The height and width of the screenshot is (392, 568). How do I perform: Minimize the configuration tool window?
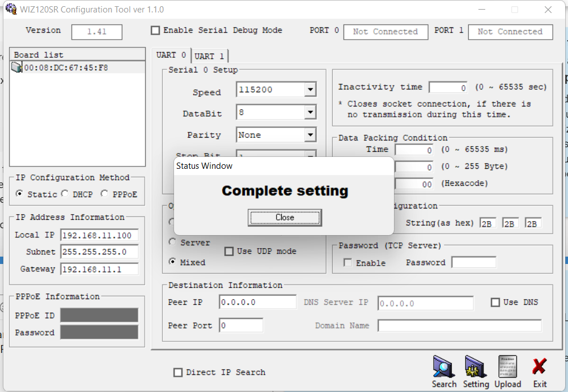pos(481,10)
